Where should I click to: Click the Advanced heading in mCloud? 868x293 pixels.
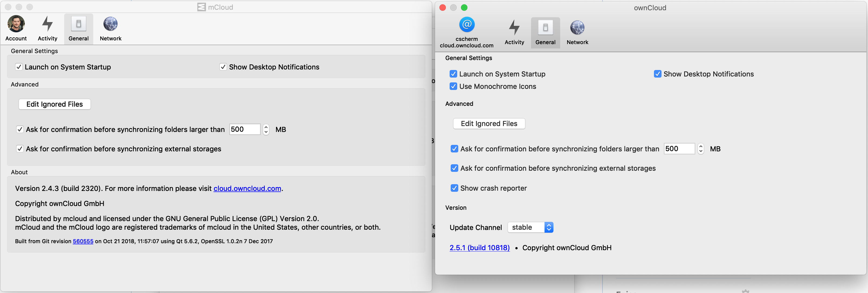pyautogui.click(x=25, y=85)
